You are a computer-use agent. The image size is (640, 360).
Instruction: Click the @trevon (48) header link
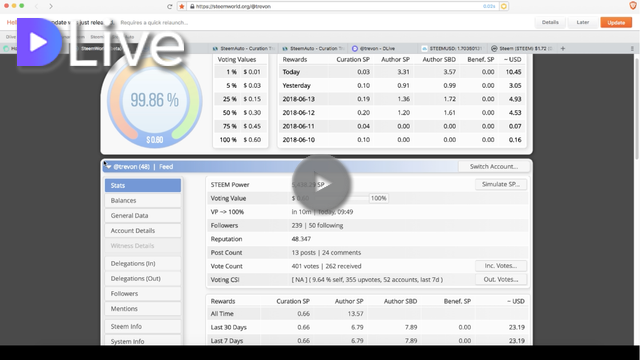(131, 167)
